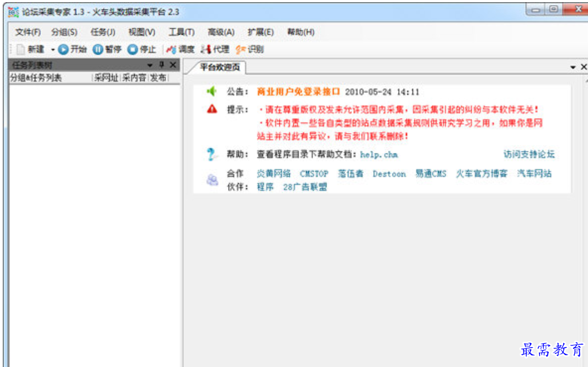
Task: Close the 平台欢迎页 tab
Action: (x=584, y=67)
